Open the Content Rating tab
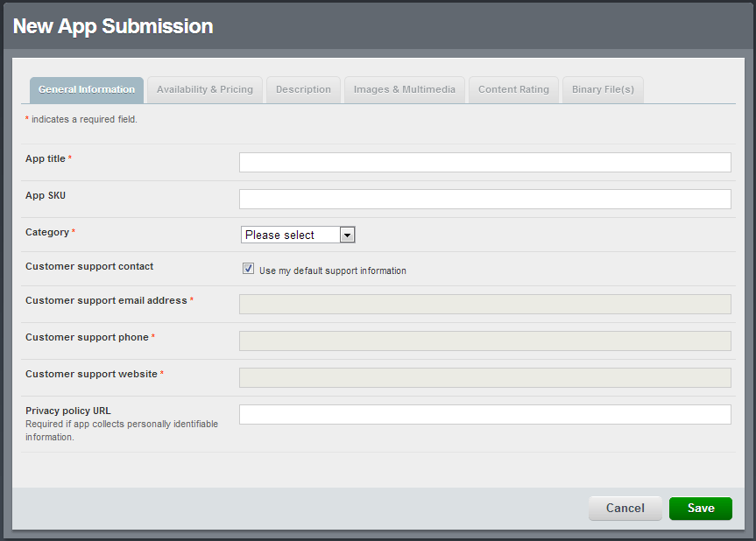 coord(513,90)
